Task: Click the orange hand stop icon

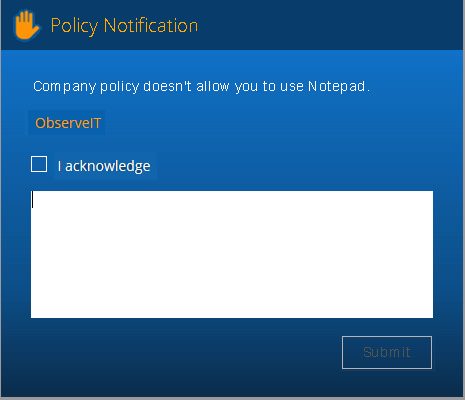Action: pos(27,25)
